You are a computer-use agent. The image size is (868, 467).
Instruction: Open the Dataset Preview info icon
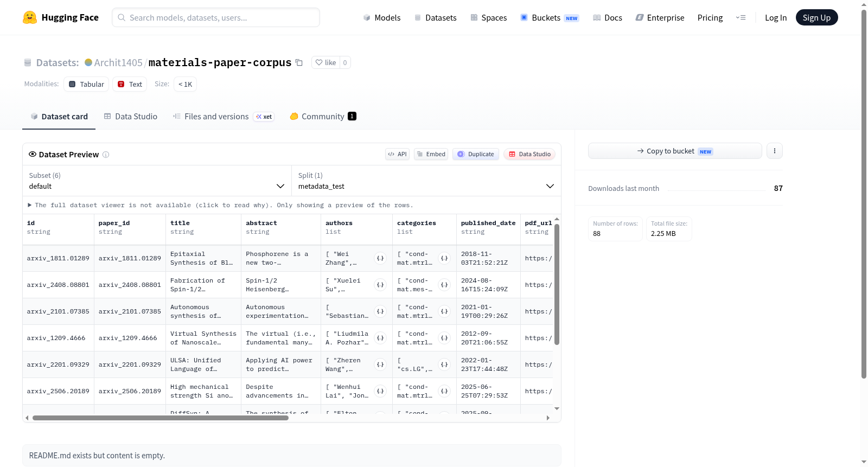[106, 155]
